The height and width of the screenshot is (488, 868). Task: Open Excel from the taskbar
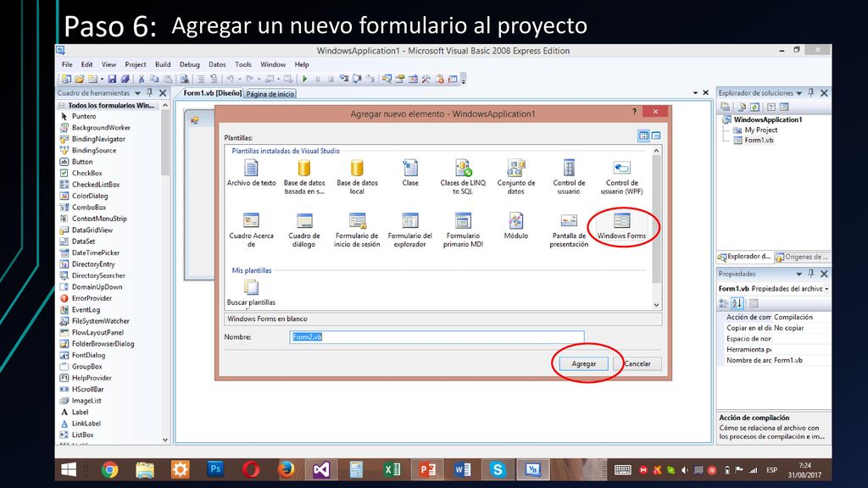click(x=392, y=469)
